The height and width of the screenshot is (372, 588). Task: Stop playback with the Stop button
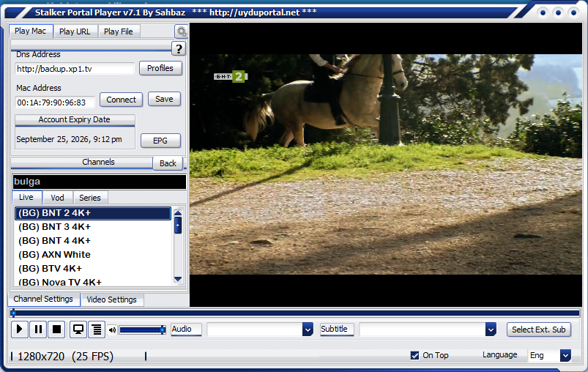click(x=56, y=330)
